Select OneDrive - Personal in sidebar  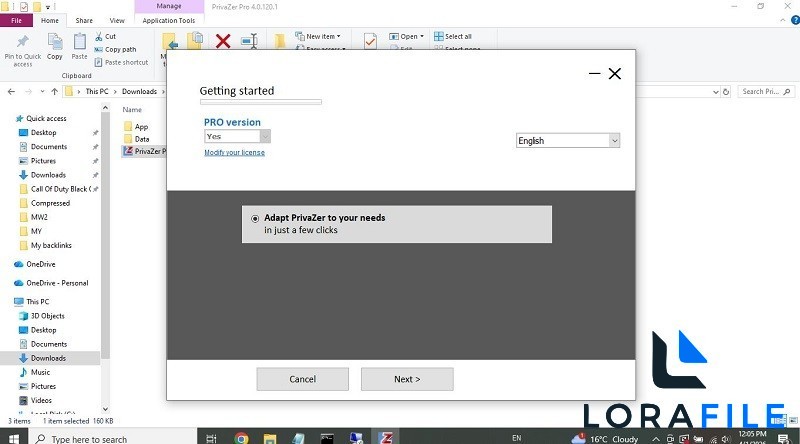(51, 283)
